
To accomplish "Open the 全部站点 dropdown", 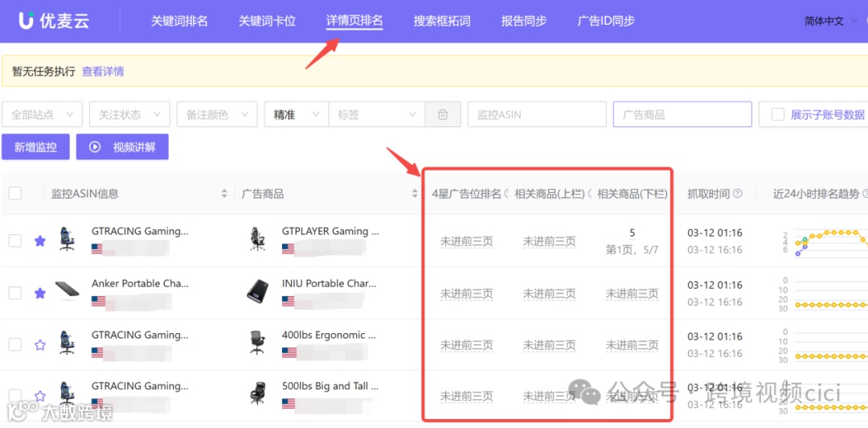I will tap(42, 115).
